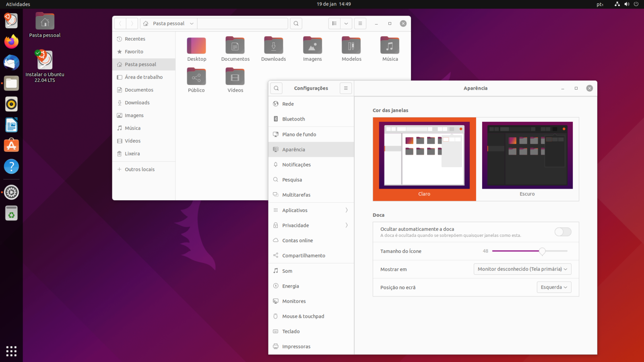Viewport: 644px width, 362px height.
Task: Open Notificações settings
Action: (297, 165)
